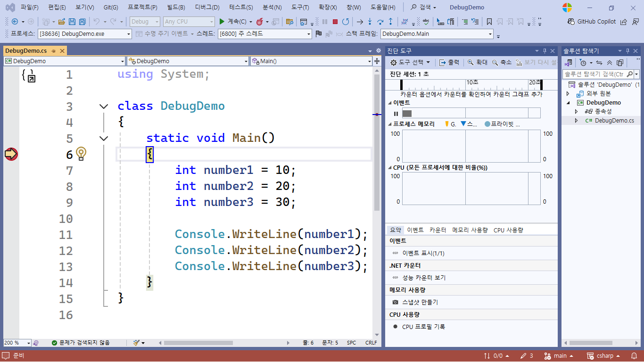
Task: Collapse the 이벤트 graph section
Action: click(x=389, y=103)
